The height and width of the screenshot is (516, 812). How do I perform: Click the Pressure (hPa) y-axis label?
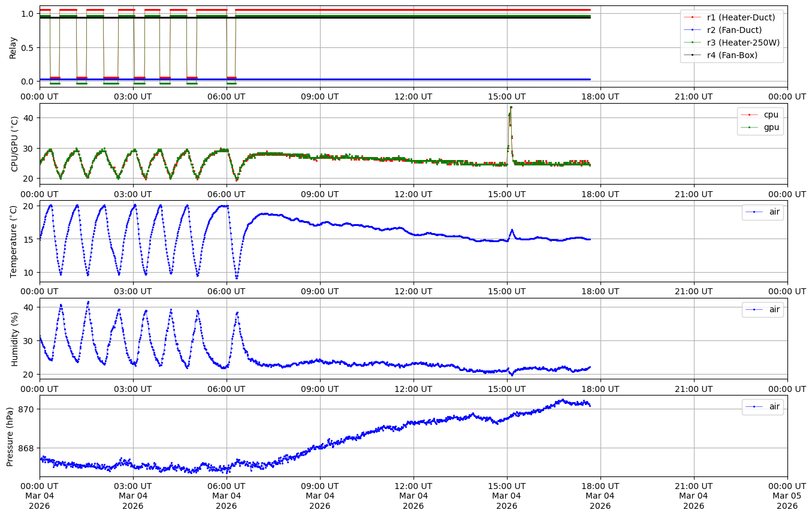[10, 436]
